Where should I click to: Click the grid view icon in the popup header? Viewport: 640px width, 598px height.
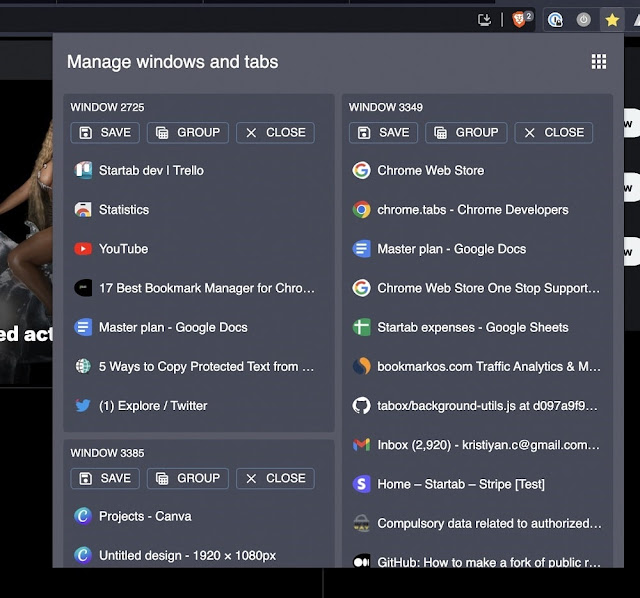[599, 62]
